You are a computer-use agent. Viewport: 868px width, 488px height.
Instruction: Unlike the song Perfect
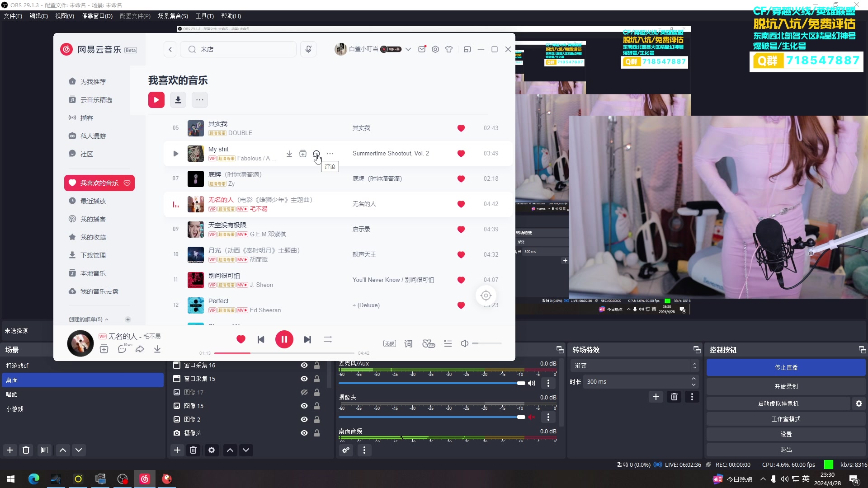[461, 305]
